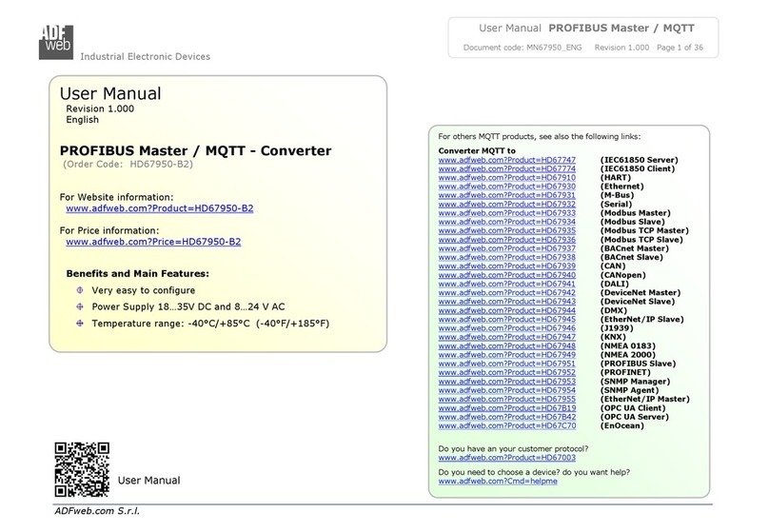Open the HD67944 DMX link
The height and width of the screenshot is (532, 769).
[507, 310]
